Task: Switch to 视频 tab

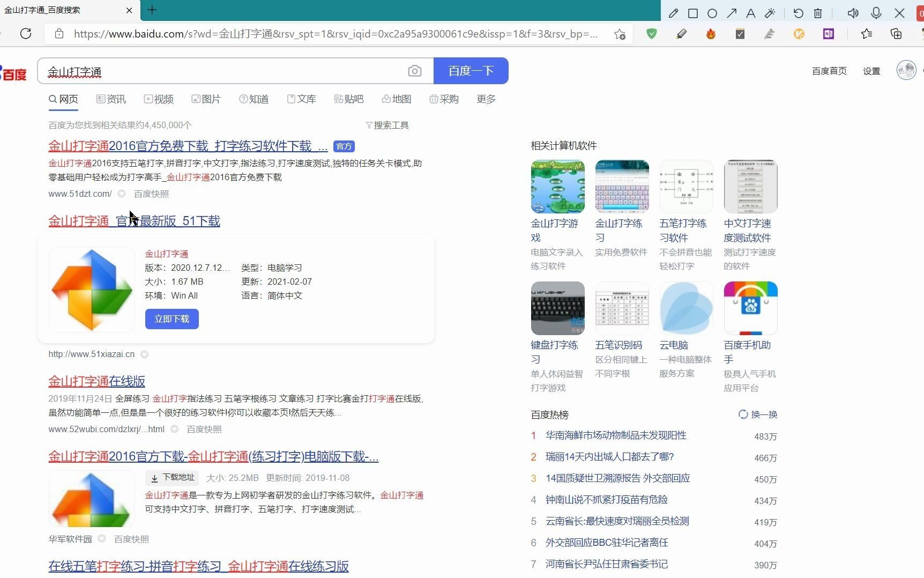Action: click(x=159, y=99)
